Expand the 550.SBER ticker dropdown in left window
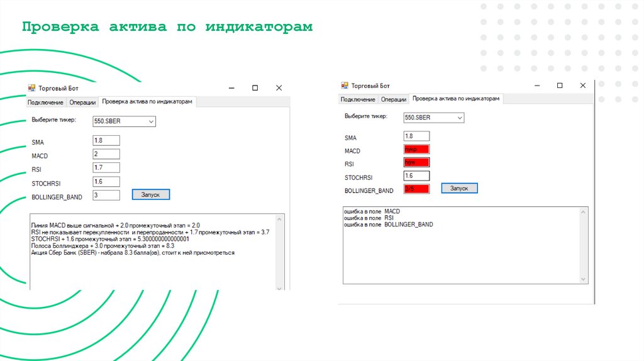644x361 pixels. click(x=151, y=121)
